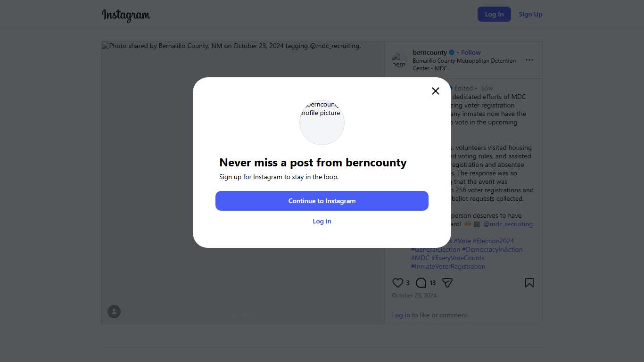The width and height of the screenshot is (644, 362).
Task: Open the #Election2024 hashtag
Action: (x=493, y=241)
